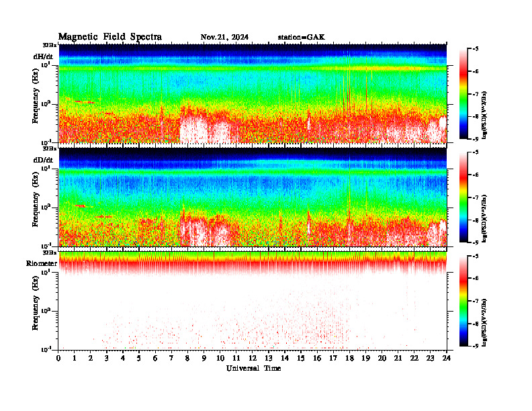Viewport: 532px width, 411px height.
Task: Click the dH/dt spectrogram plot
Action: 253,93
